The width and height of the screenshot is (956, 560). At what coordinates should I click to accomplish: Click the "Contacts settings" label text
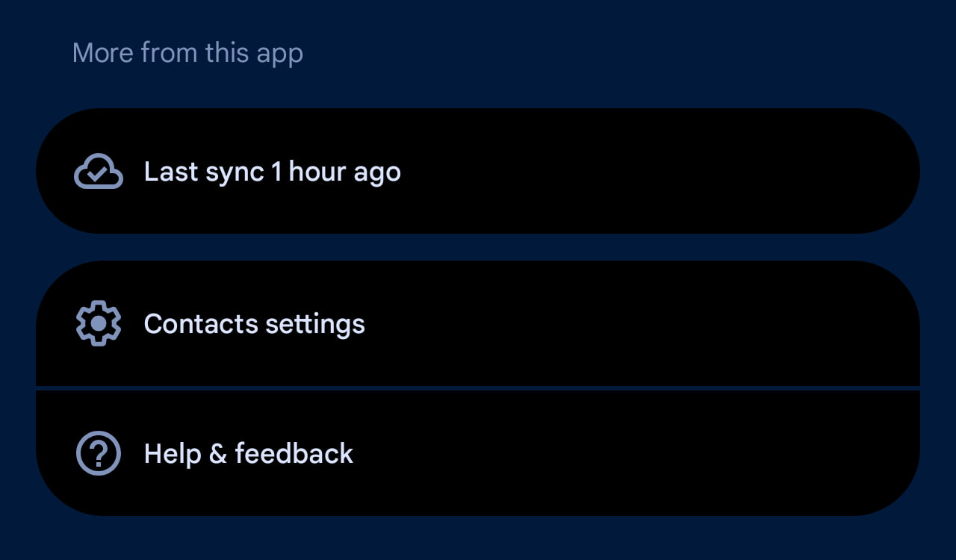click(254, 324)
